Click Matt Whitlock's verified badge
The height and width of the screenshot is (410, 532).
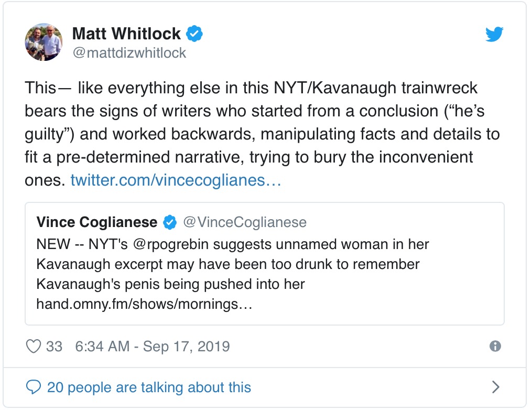click(194, 35)
